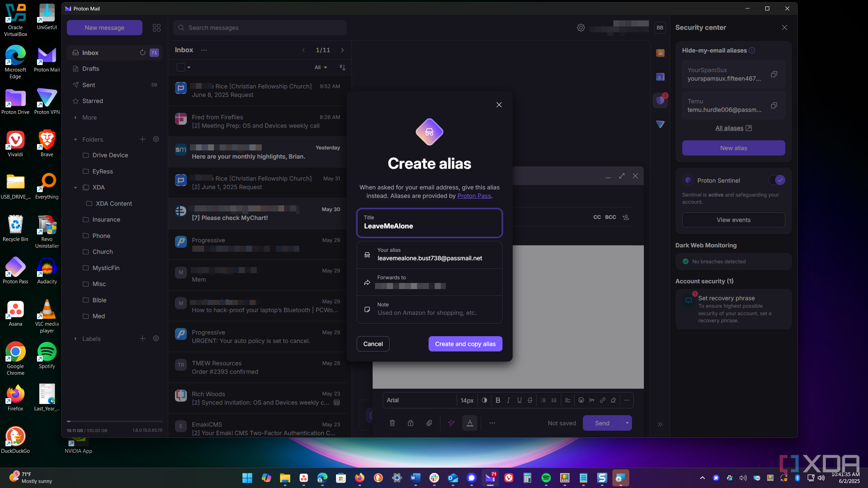Set message encryption with the lock icon
Image resolution: width=868 pixels, height=488 pixels.
[x=411, y=423]
